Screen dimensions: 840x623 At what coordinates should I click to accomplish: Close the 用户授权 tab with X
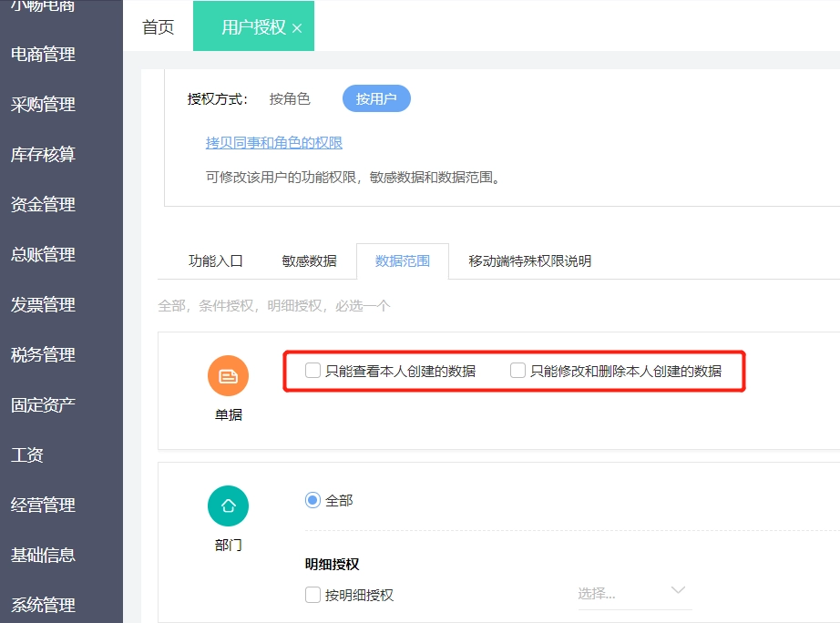(297, 28)
